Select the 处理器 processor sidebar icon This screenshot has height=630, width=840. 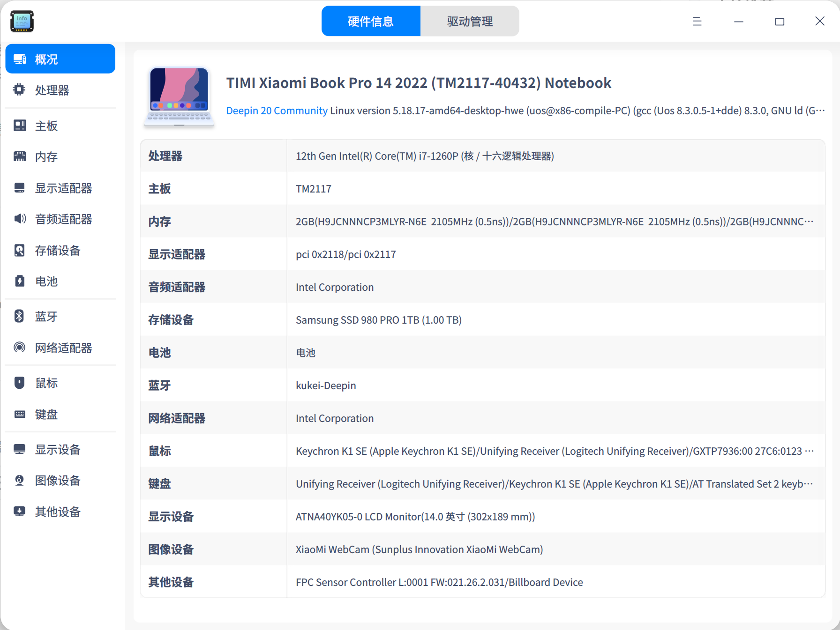(x=19, y=90)
